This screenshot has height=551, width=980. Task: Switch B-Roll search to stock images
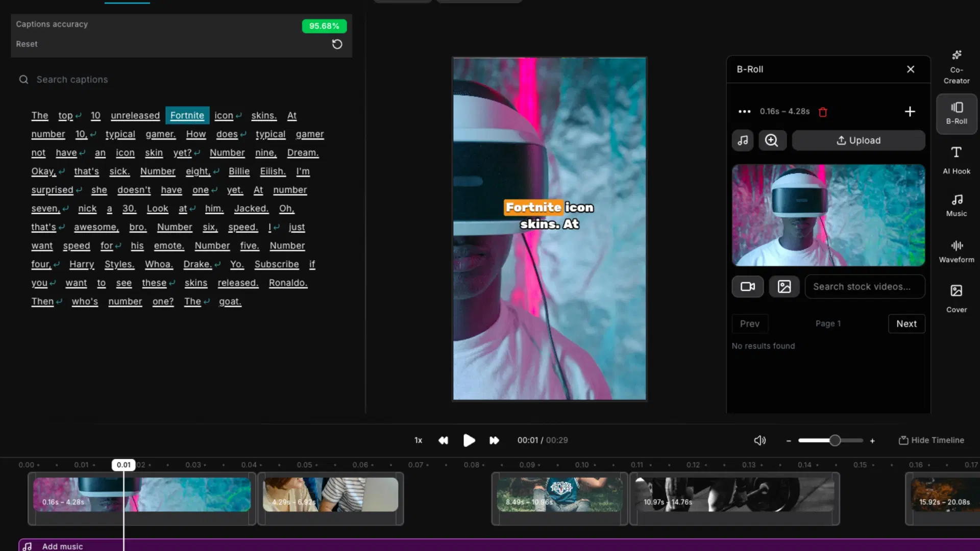pyautogui.click(x=784, y=286)
